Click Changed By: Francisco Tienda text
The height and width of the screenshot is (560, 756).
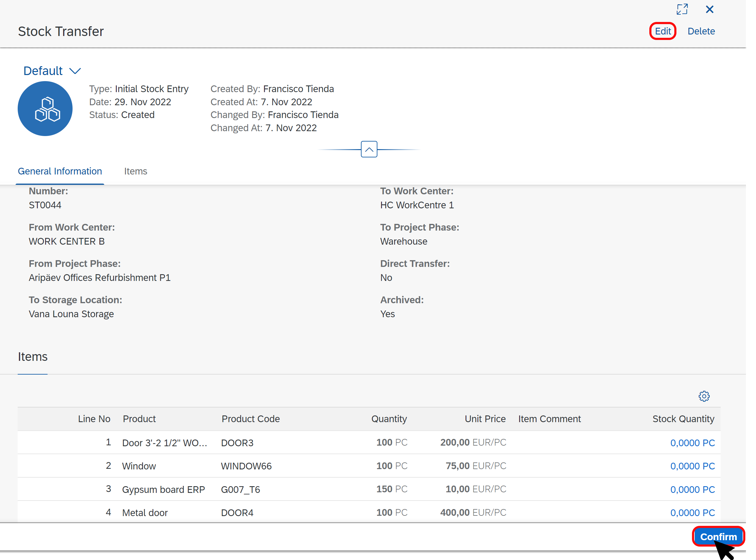pyautogui.click(x=274, y=115)
